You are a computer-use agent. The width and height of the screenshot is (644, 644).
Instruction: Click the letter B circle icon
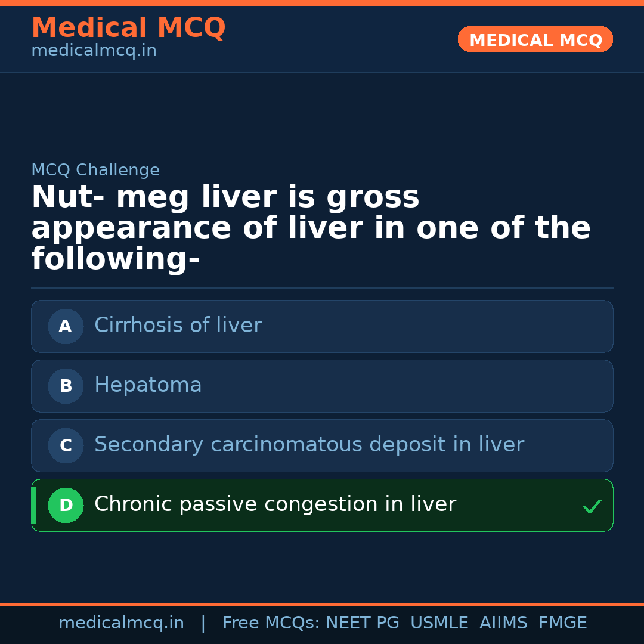click(x=66, y=386)
